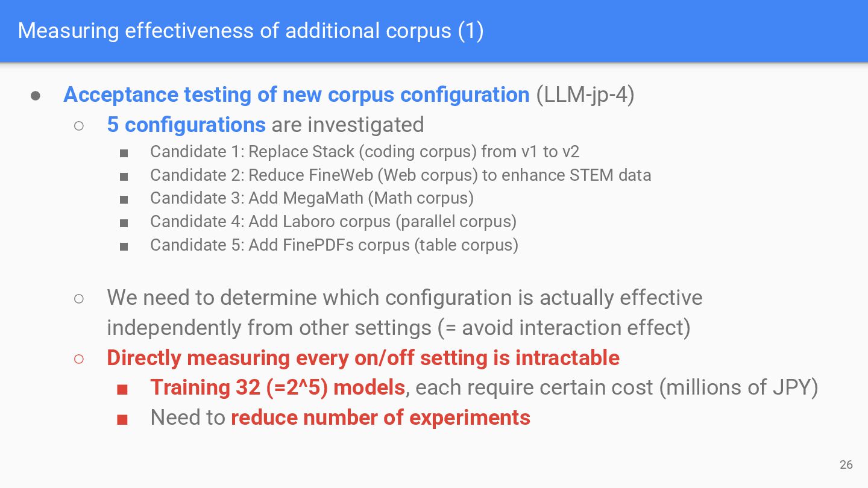This screenshot has width=868, height=488.
Task: Click the slide title "Measuring effectiveness of additional corpus (1)"
Action: (x=250, y=31)
